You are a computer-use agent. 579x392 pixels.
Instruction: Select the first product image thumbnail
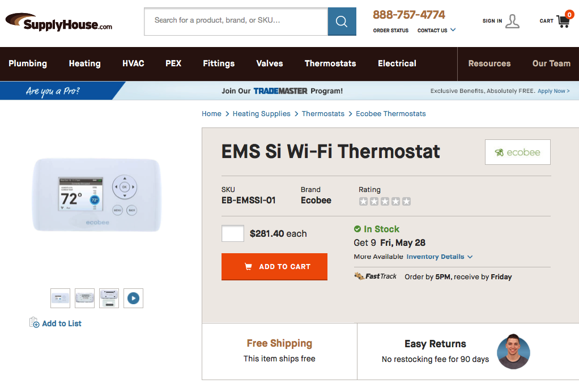60,298
